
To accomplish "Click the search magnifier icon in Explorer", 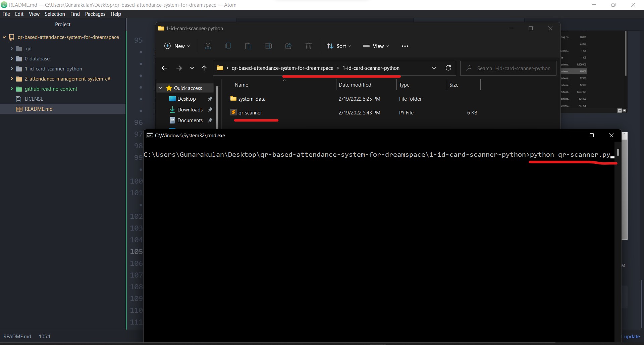I will pyautogui.click(x=469, y=68).
